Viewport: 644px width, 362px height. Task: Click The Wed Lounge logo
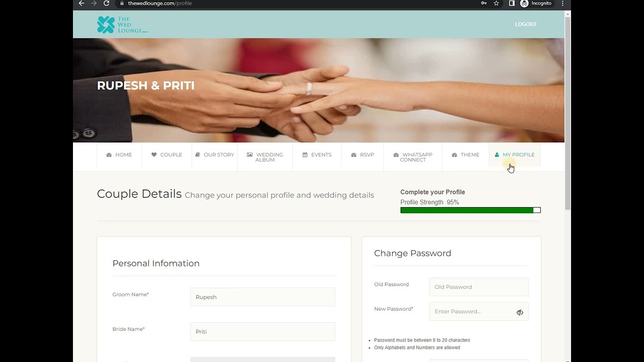[122, 25]
